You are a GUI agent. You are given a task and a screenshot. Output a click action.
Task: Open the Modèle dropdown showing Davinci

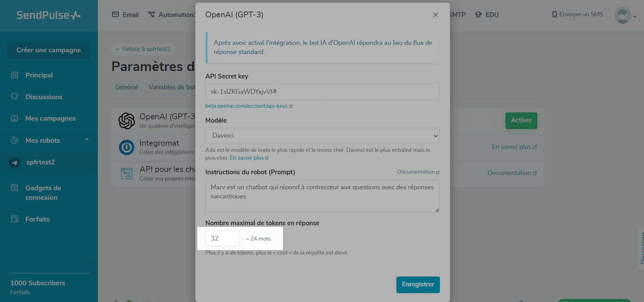tap(322, 136)
